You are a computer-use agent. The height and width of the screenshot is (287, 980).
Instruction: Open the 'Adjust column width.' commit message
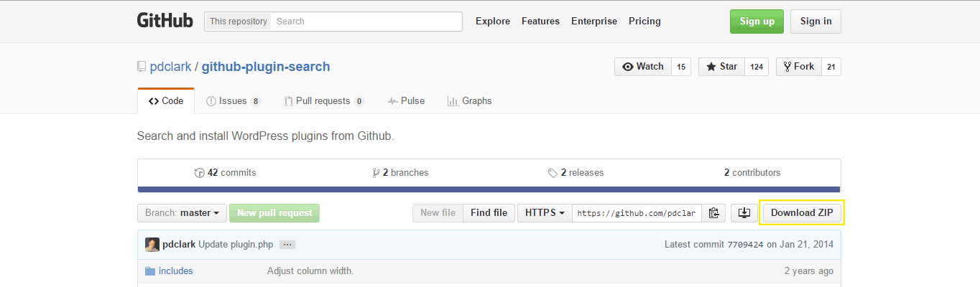pyautogui.click(x=310, y=271)
